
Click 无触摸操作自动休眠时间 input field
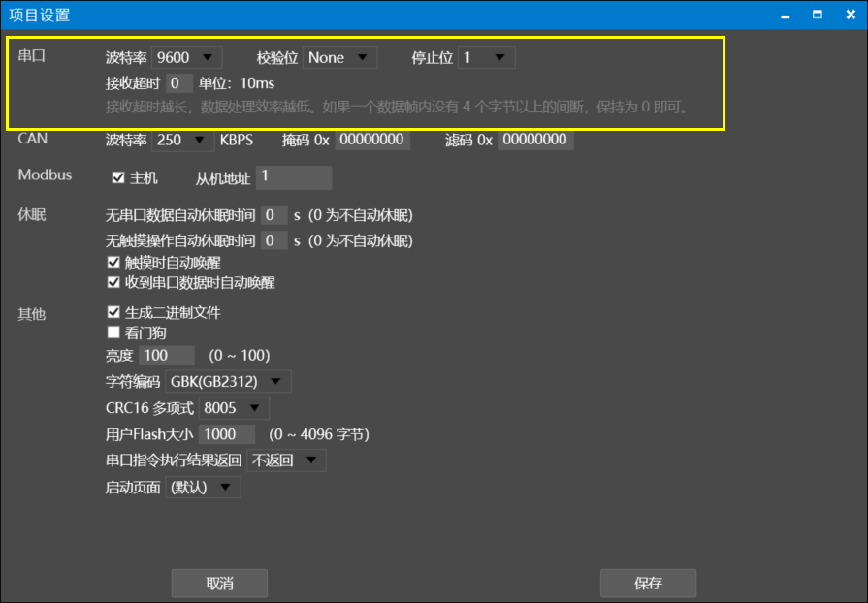tap(274, 240)
